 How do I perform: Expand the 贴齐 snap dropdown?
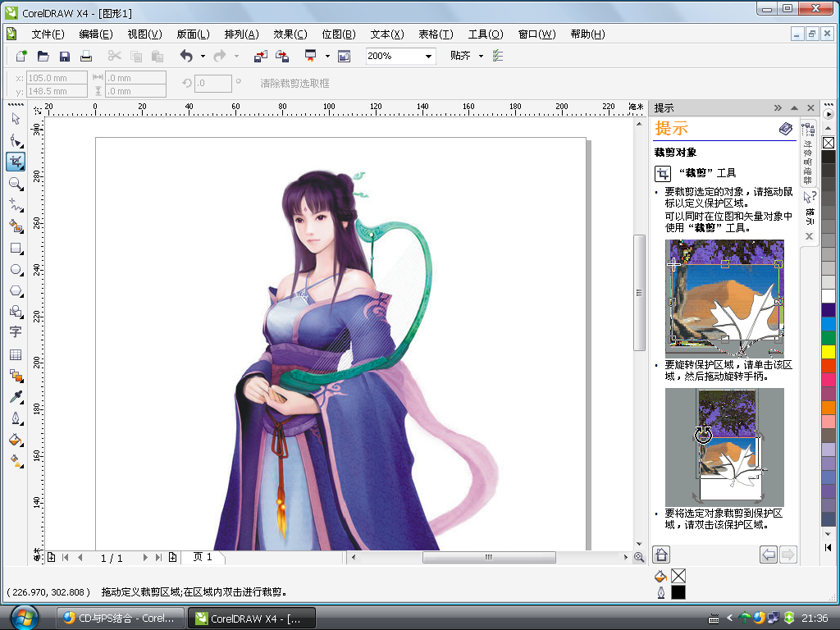pos(481,57)
